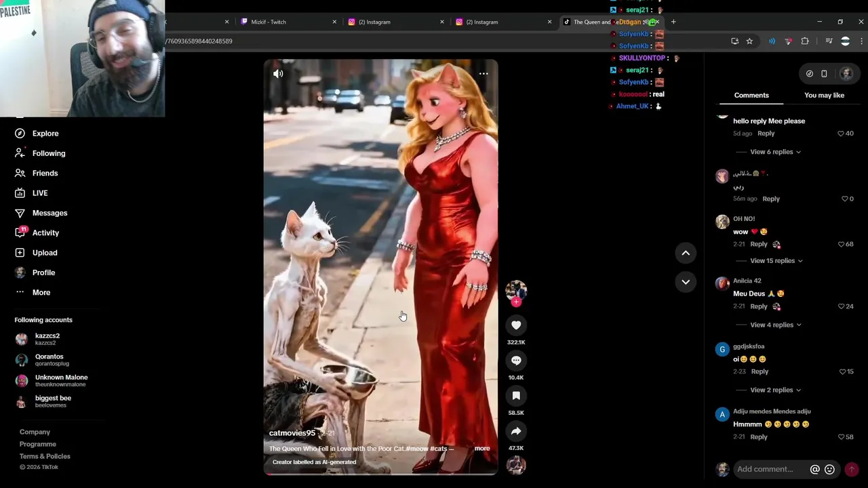Reply to the ggdjsksfoa comment
Screen dimensions: 868x488
pos(760,371)
